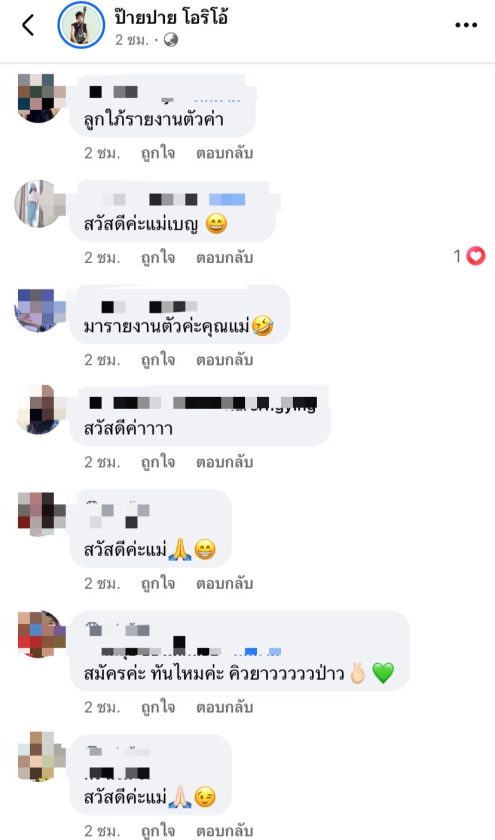Image resolution: width=495 pixels, height=840 pixels.
Task: Reply to the comment สวัสดีค่าาาา
Action: pos(224,462)
